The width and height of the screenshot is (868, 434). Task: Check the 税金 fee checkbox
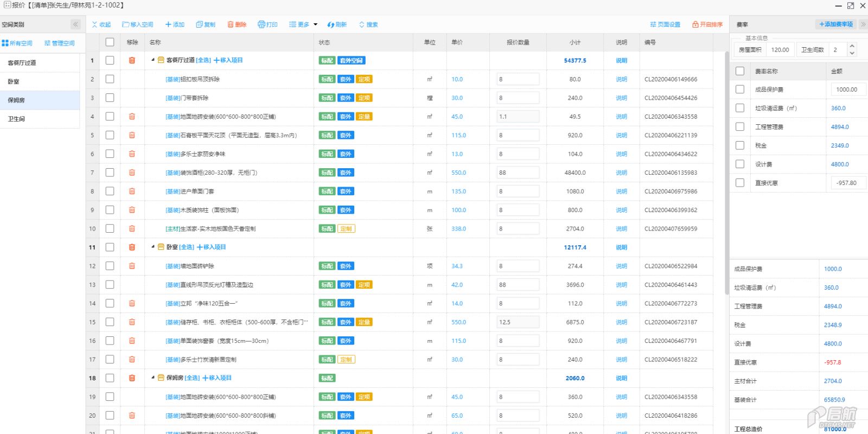740,145
